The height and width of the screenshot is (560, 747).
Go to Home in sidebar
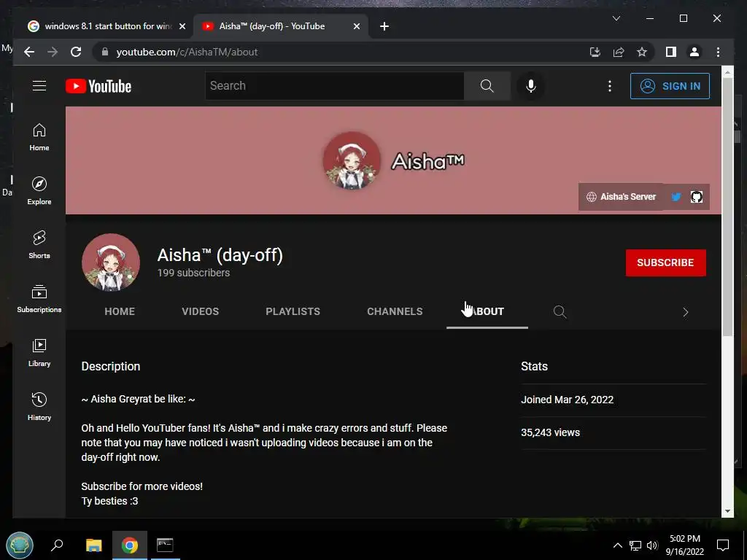point(39,137)
